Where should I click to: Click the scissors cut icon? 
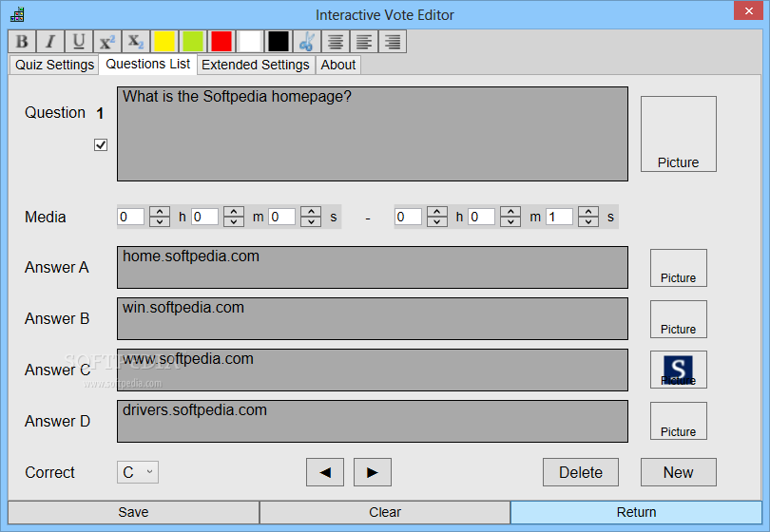(x=307, y=42)
